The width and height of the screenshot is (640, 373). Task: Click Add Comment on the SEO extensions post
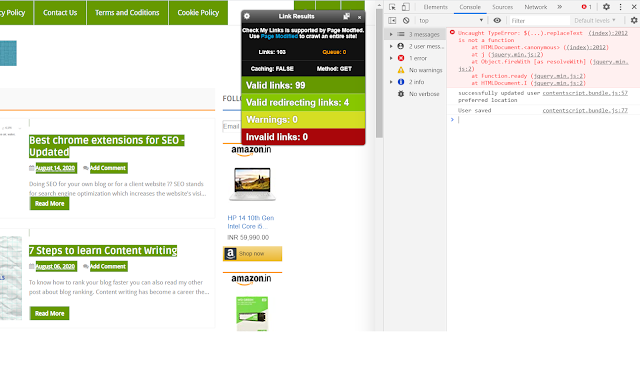coord(108,168)
